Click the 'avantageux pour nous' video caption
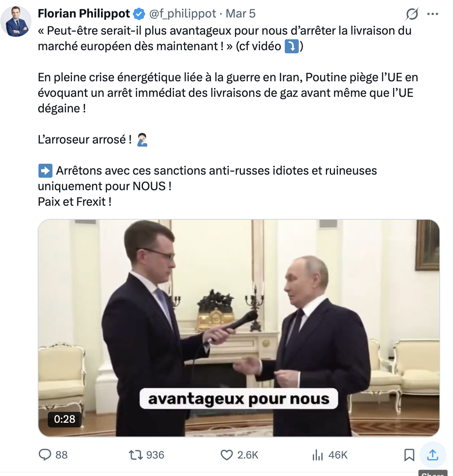The height and width of the screenshot is (476, 453). pos(239,399)
